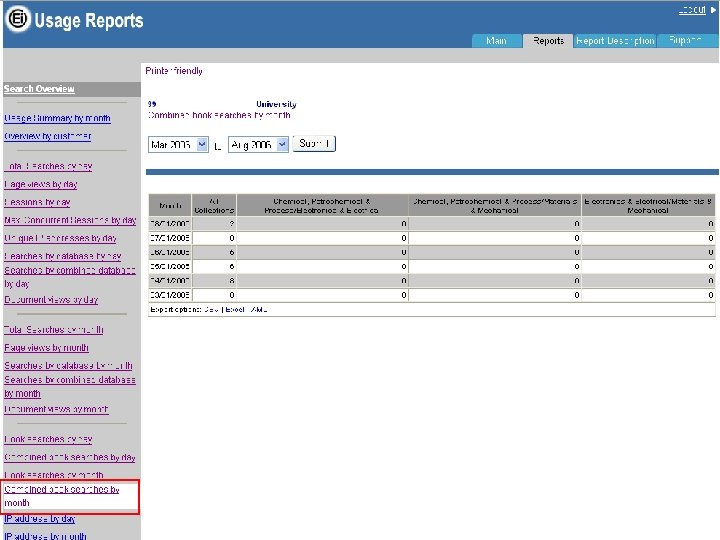This screenshot has height=540, width=720.
Task: Open the Mar 2006 start month dropdown
Action: pos(178,145)
